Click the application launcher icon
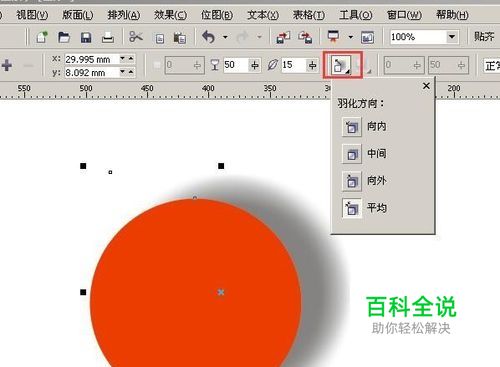Viewport: 500px width, 367px height. pos(333,36)
